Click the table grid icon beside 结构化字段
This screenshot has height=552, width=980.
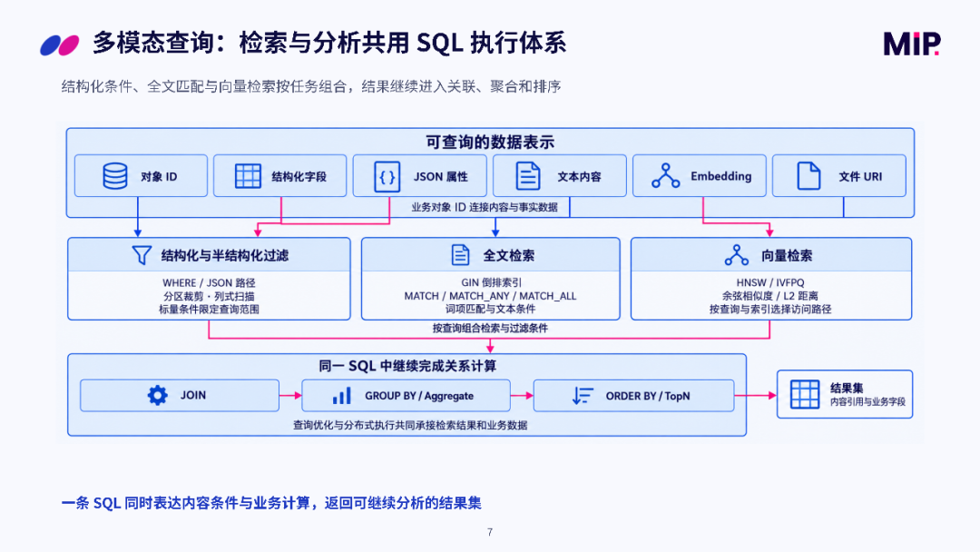point(248,176)
